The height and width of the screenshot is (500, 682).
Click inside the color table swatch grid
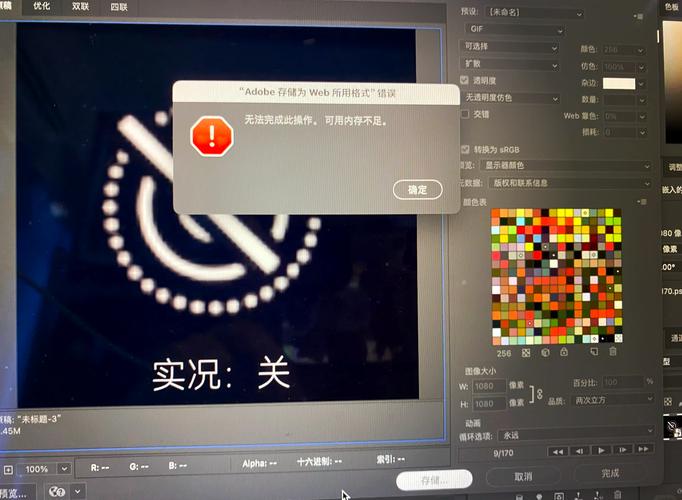pyautogui.click(x=556, y=277)
